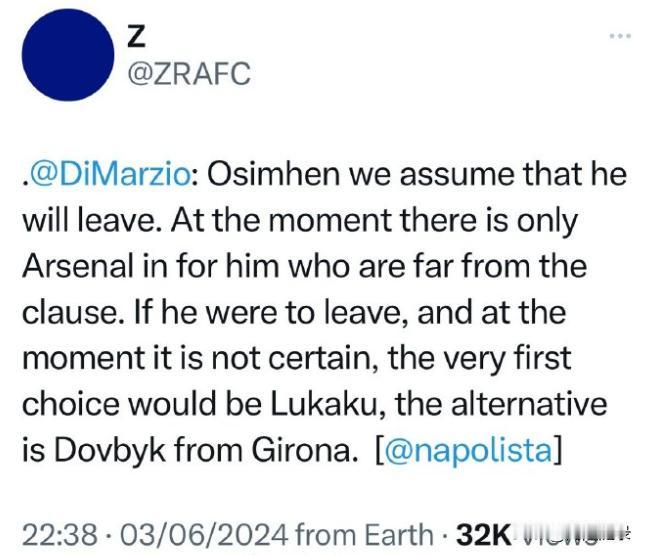Click the name Lukaku in the tweet
The image size is (645, 555).
click(x=324, y=404)
